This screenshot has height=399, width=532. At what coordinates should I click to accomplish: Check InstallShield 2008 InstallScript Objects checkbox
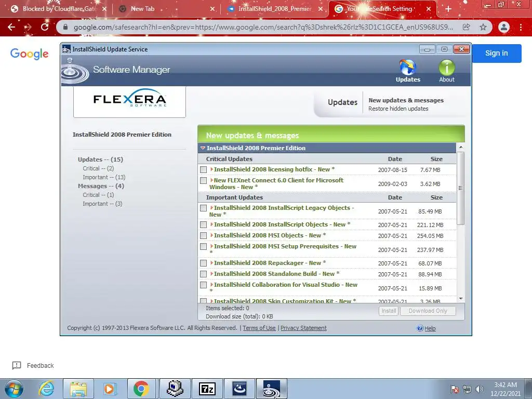[203, 224]
